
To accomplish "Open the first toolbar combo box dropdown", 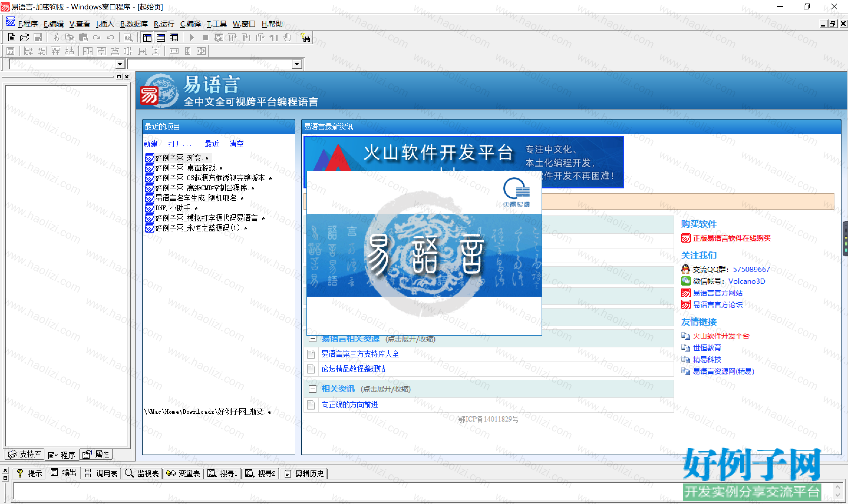I will 120,64.
